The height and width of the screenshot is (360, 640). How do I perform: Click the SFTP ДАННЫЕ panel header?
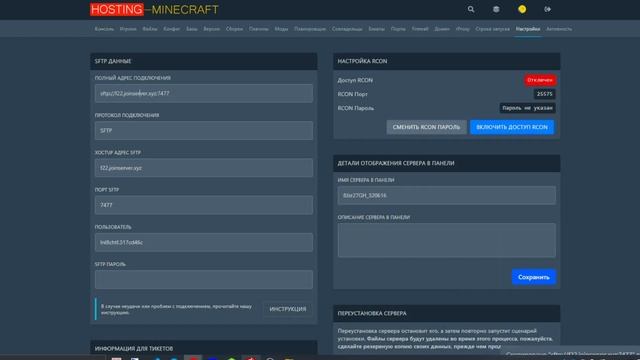(x=204, y=61)
